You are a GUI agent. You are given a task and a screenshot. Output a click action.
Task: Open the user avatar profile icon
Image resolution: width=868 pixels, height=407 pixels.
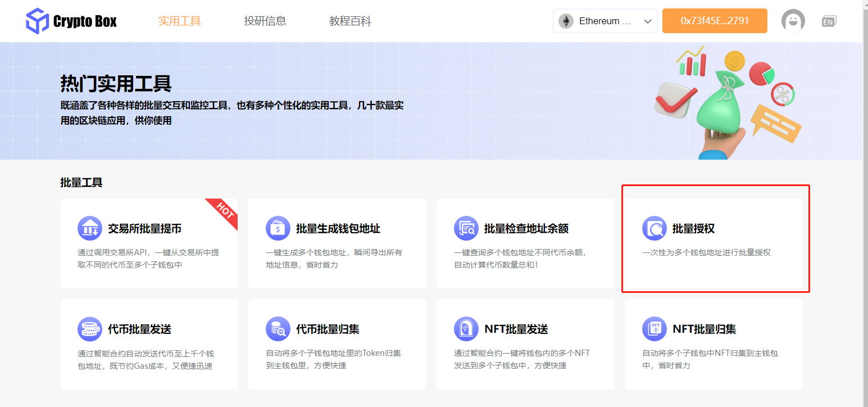pyautogui.click(x=793, y=21)
